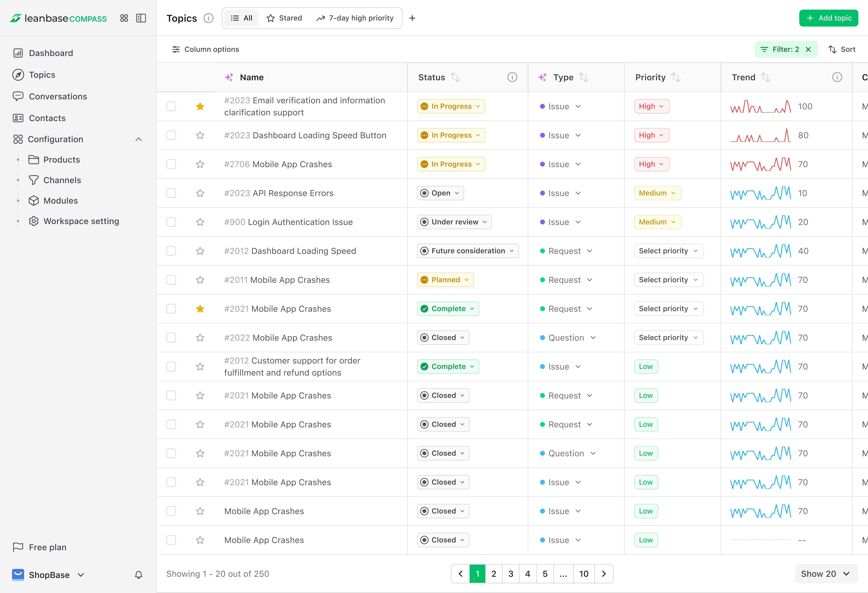Open Conversations in the sidebar
Image resolution: width=868 pixels, height=593 pixels.
58,96
